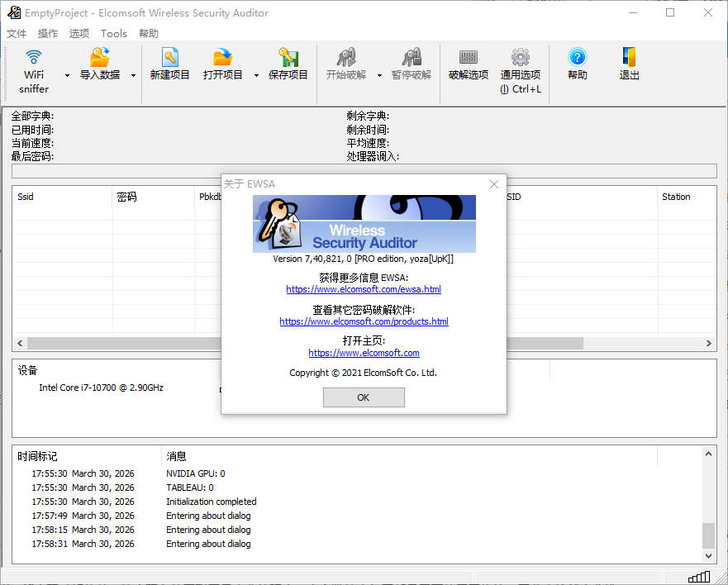The width and height of the screenshot is (728, 585).
Task: Click table horizontal scrollbar right arrow
Action: pos(708,343)
